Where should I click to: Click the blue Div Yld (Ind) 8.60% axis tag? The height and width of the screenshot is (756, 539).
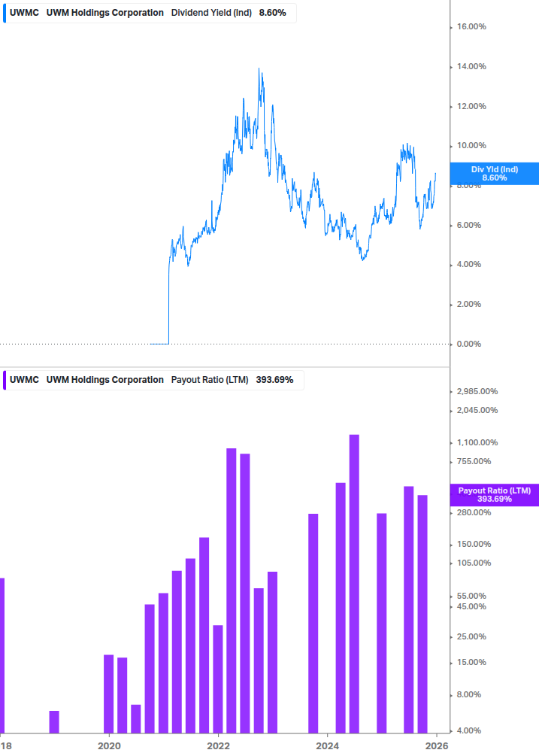(x=494, y=174)
